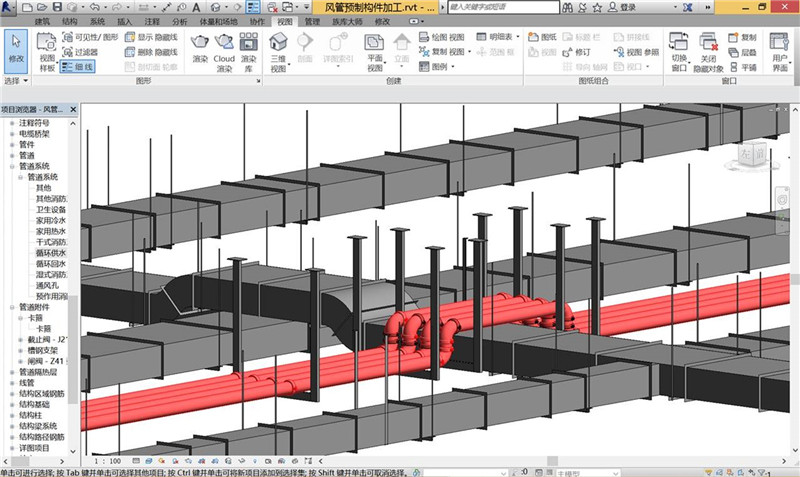Collapse the 管道系统 node in the project browser
Screen dimensions: 800x477
click(11, 166)
